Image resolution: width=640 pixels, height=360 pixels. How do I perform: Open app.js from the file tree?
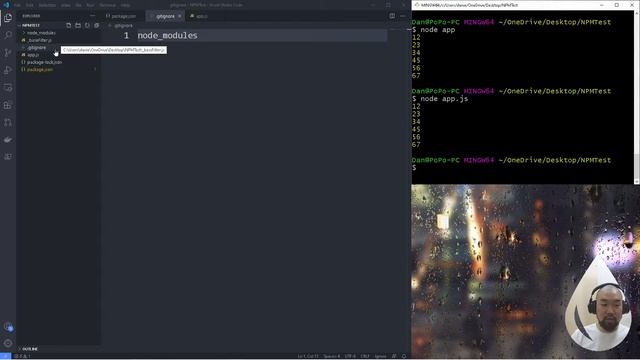pos(33,55)
